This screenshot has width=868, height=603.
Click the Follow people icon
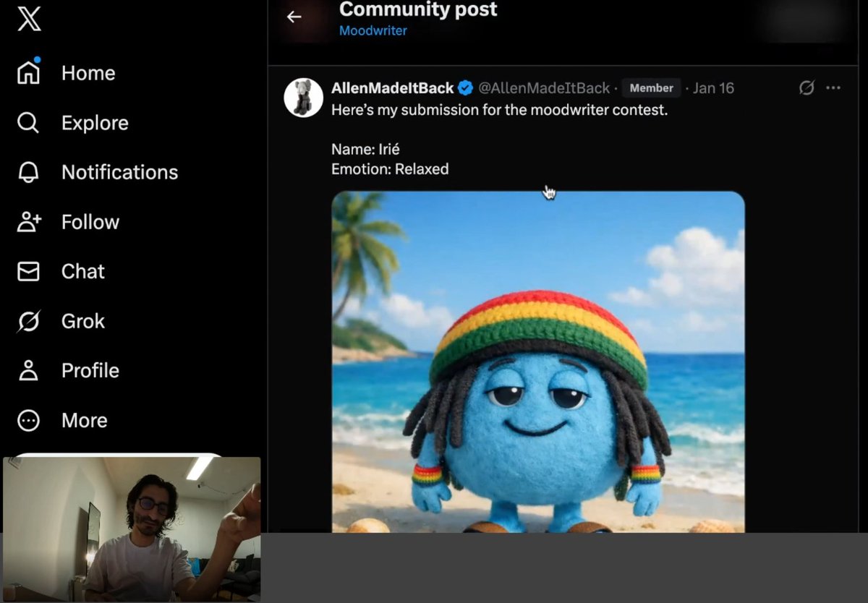(29, 222)
